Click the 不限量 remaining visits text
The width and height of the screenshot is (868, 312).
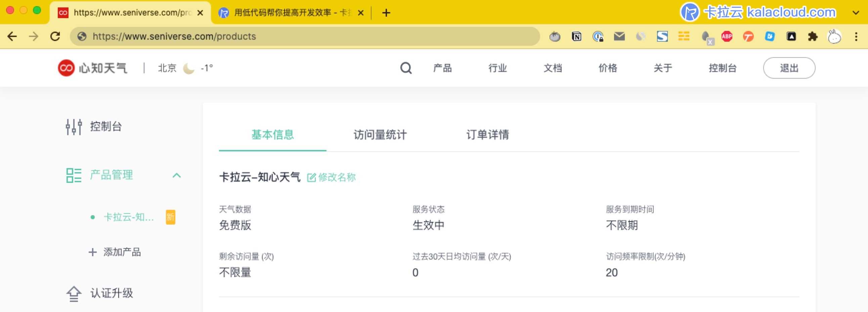(x=235, y=273)
